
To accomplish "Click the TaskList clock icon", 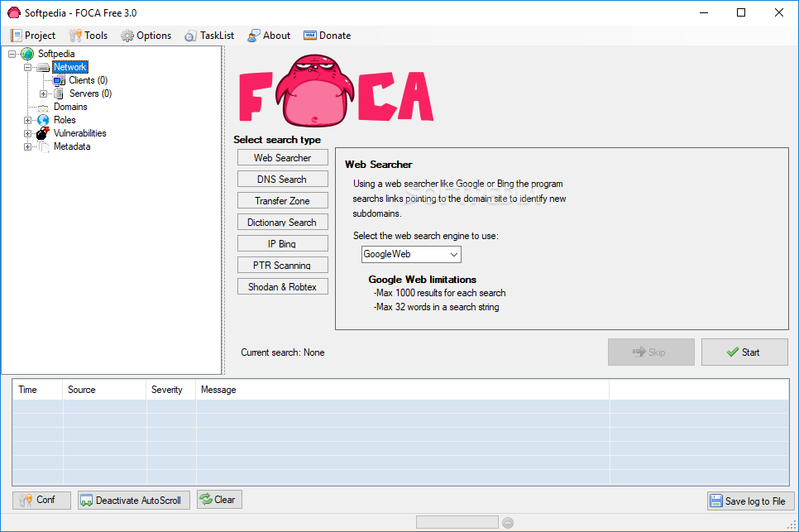I will click(190, 36).
